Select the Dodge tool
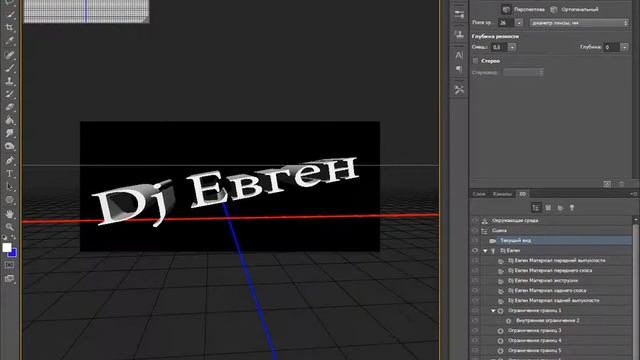Image resolution: width=640 pixels, height=360 pixels. coord(9,146)
